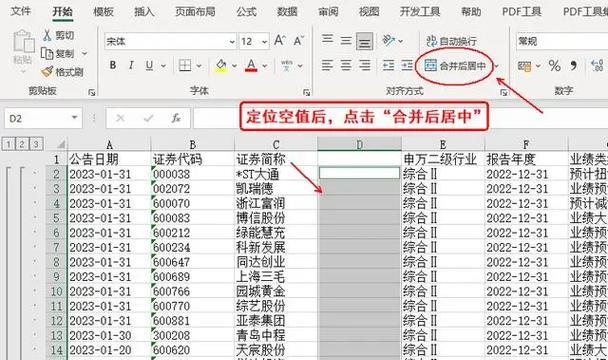Image resolution: width=608 pixels, height=360 pixels.
Task: Toggle Italic formatting
Action: 131,65
